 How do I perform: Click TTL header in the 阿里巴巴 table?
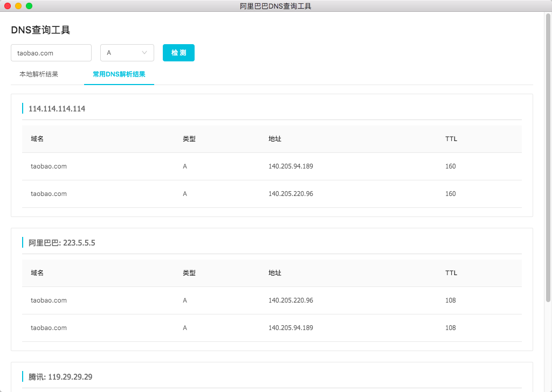(451, 273)
